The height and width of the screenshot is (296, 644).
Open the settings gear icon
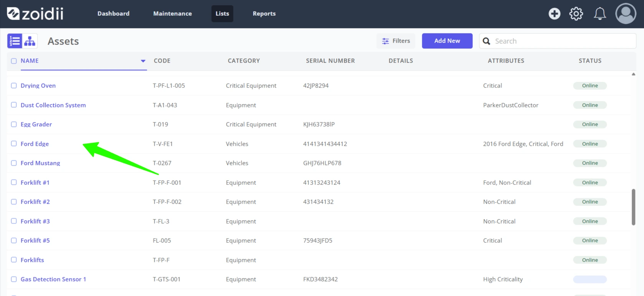pos(576,14)
